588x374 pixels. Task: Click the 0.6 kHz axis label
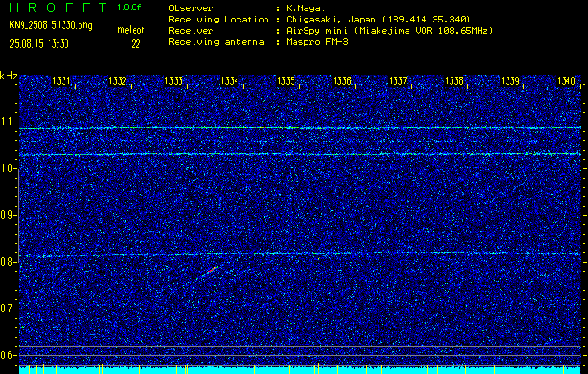(7, 355)
